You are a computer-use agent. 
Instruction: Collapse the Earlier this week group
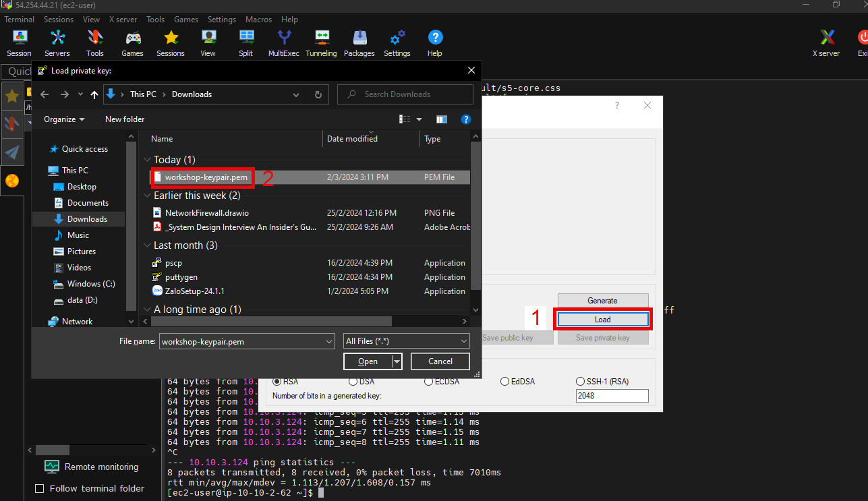[147, 196]
